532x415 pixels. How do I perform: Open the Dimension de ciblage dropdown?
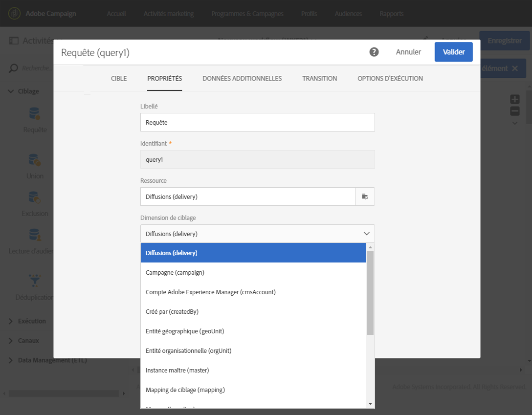[x=257, y=234]
